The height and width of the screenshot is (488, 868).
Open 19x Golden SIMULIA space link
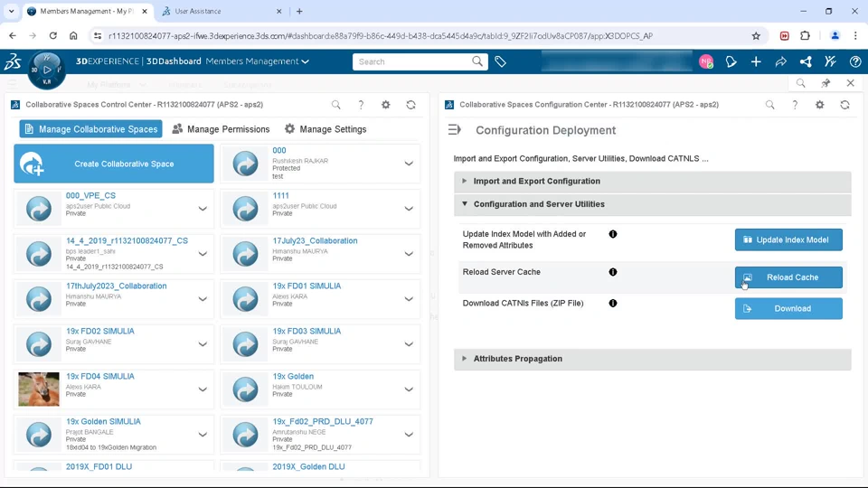click(x=103, y=422)
